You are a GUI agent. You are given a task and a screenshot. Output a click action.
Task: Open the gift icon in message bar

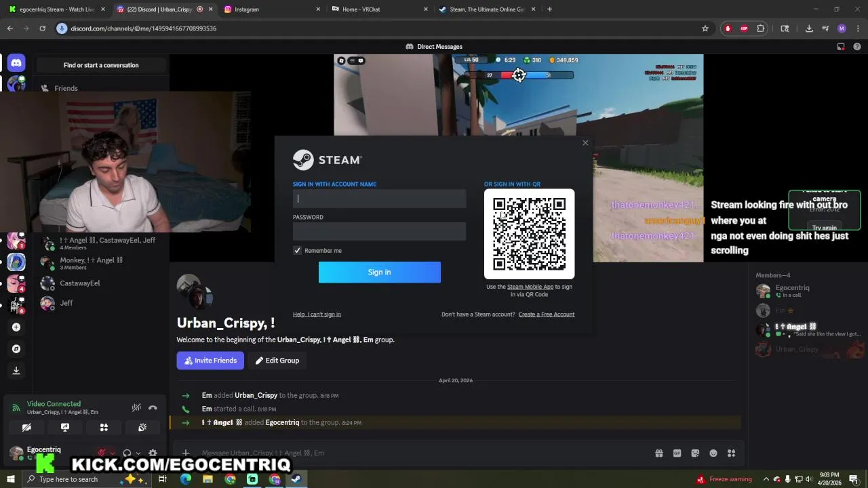click(x=658, y=453)
